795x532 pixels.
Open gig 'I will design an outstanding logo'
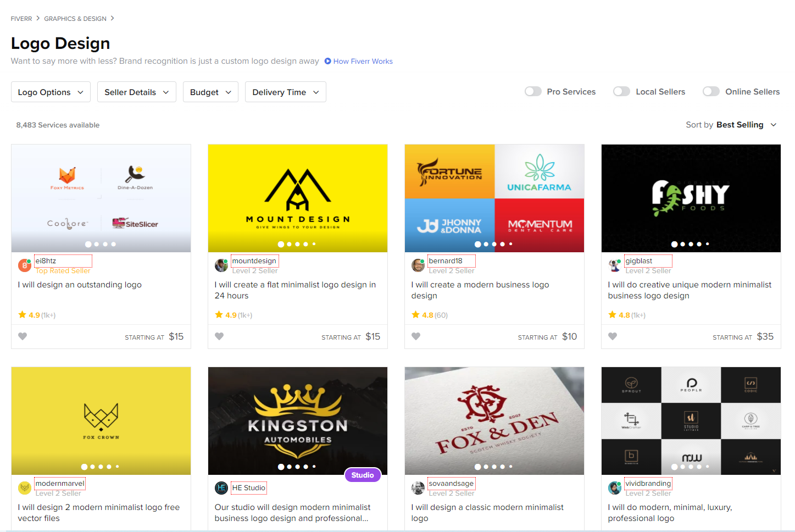(x=80, y=285)
